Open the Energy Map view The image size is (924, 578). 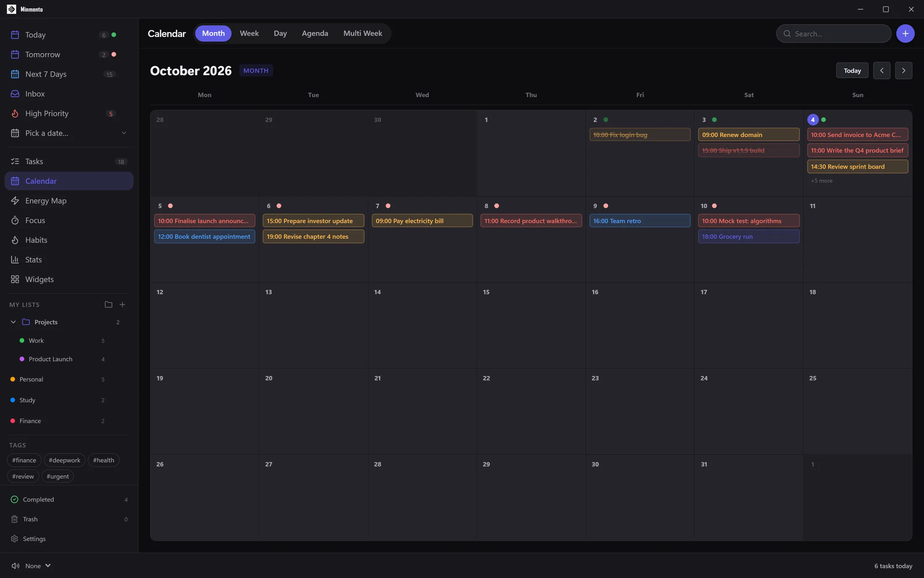[69, 201]
